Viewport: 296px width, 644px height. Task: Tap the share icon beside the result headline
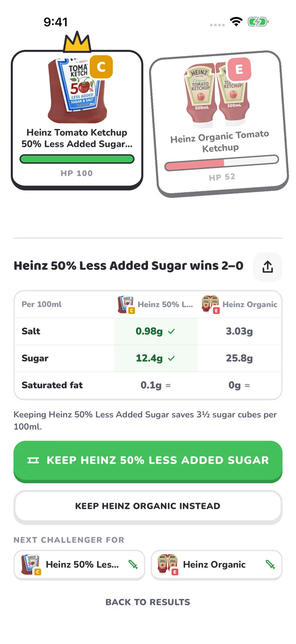click(268, 267)
